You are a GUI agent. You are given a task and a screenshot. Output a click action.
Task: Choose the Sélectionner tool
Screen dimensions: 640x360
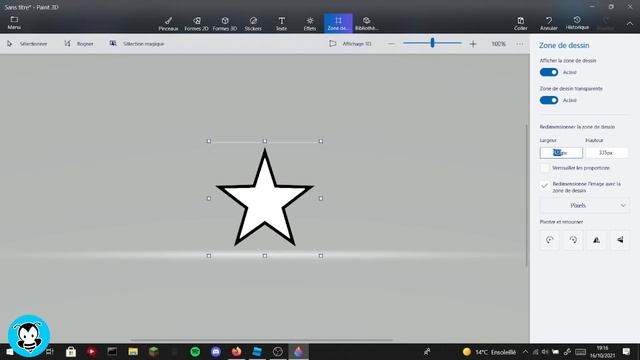[27, 44]
